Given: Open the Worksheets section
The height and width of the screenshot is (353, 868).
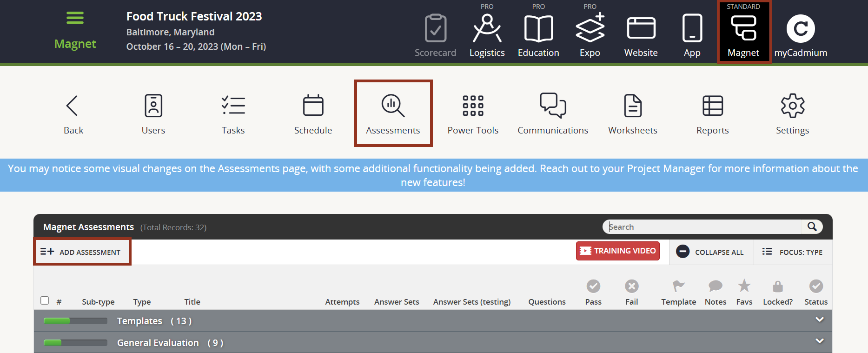Looking at the screenshot, I should (633, 114).
